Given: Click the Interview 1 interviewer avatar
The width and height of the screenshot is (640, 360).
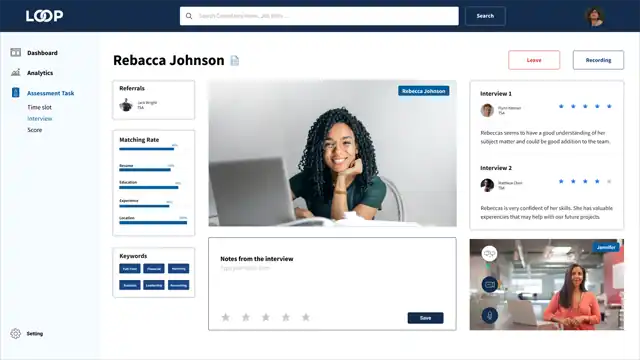Looking at the screenshot, I should (487, 110).
